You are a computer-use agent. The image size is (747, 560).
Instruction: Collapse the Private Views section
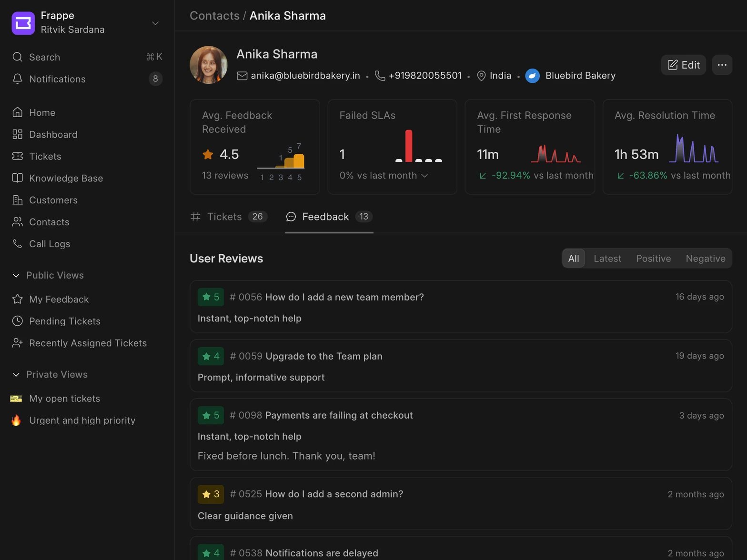pyautogui.click(x=16, y=374)
